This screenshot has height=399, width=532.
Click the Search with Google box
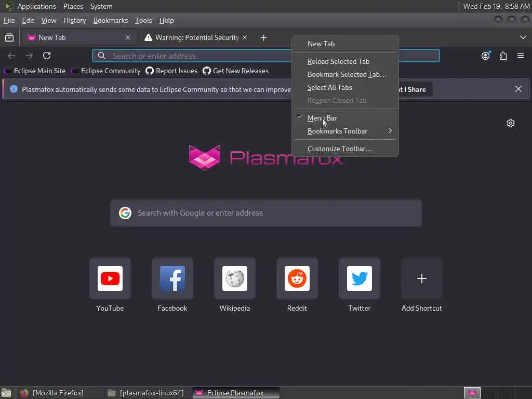266,213
